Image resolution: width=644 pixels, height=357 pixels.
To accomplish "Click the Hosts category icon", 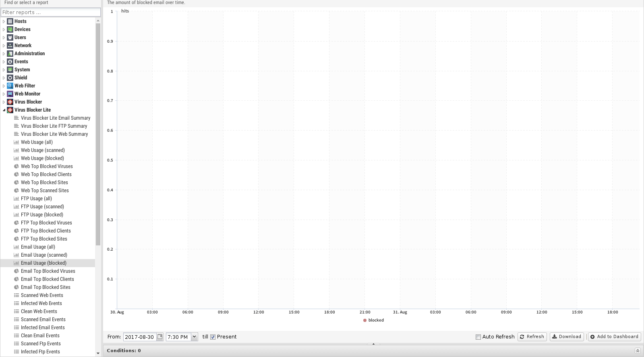I will [10, 21].
